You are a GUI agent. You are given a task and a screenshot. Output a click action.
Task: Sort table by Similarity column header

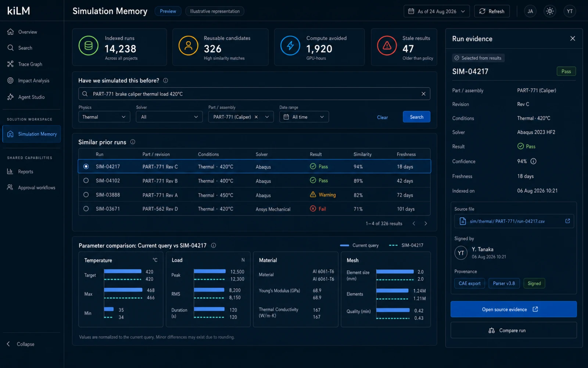click(362, 155)
